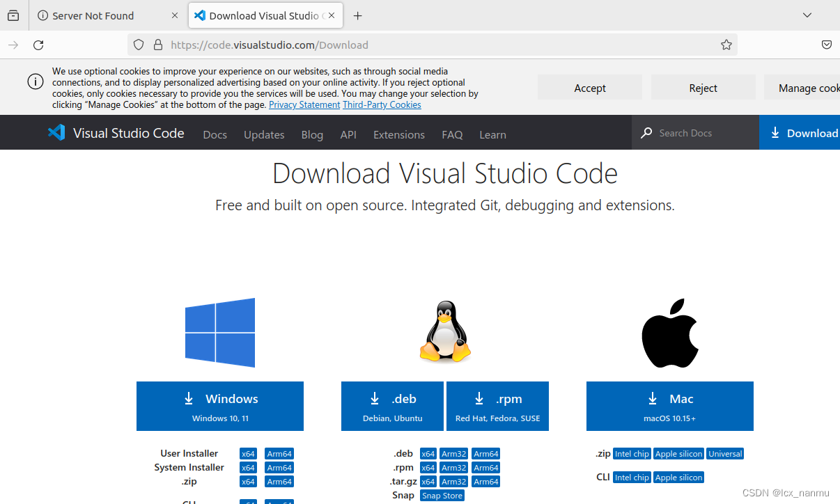
Task: Select Linux .rpm x64 download
Action: 428,468
